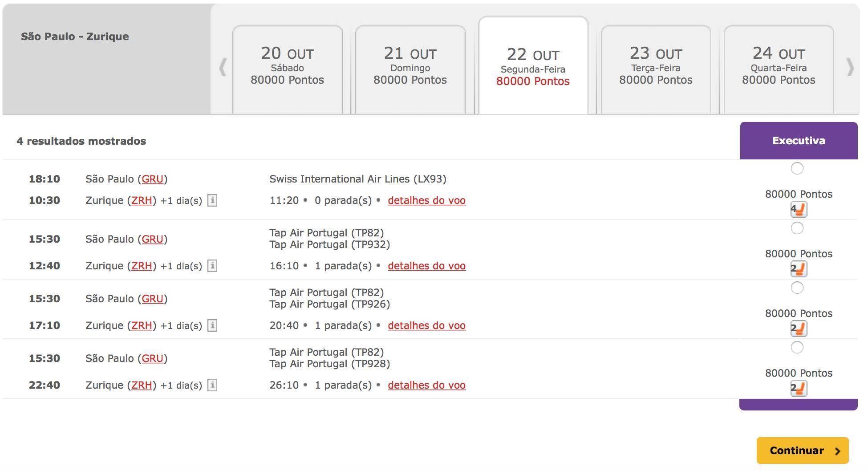Select radio button for TP82/TP932 flight
Image resolution: width=868 pixels, height=471 pixels.
[x=797, y=228]
